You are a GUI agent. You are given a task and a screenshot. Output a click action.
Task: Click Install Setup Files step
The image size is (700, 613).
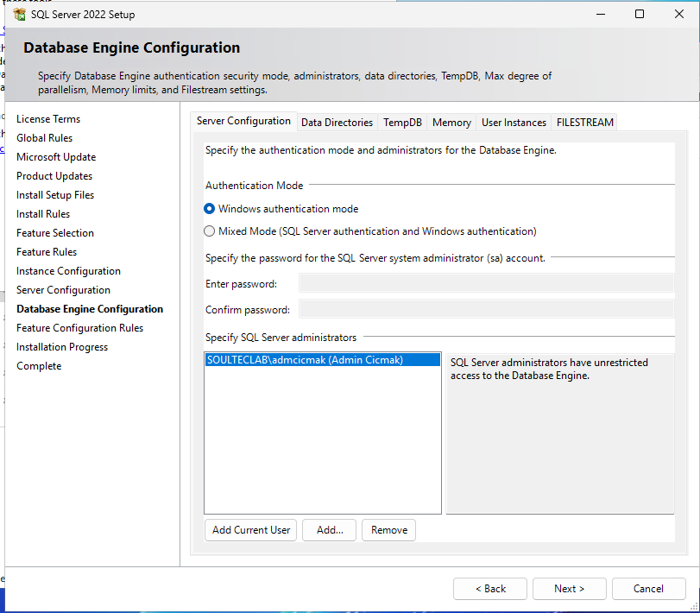[55, 195]
